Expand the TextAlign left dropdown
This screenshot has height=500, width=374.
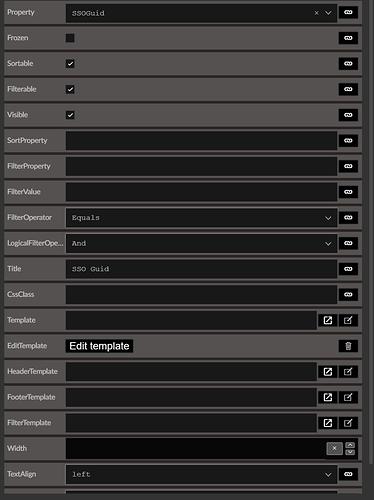(x=201, y=474)
